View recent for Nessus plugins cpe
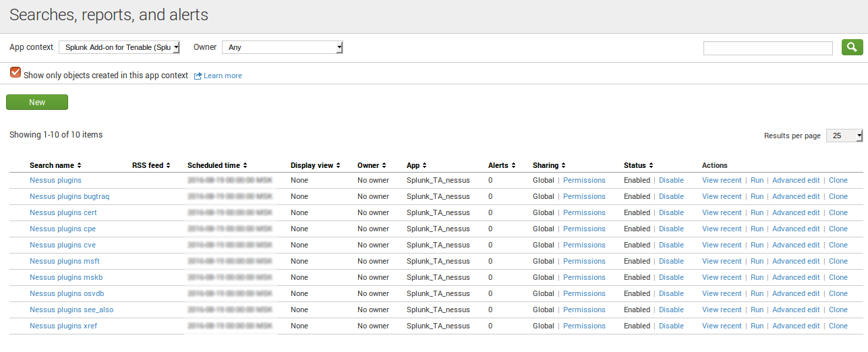The width and height of the screenshot is (868, 352). pos(722,229)
